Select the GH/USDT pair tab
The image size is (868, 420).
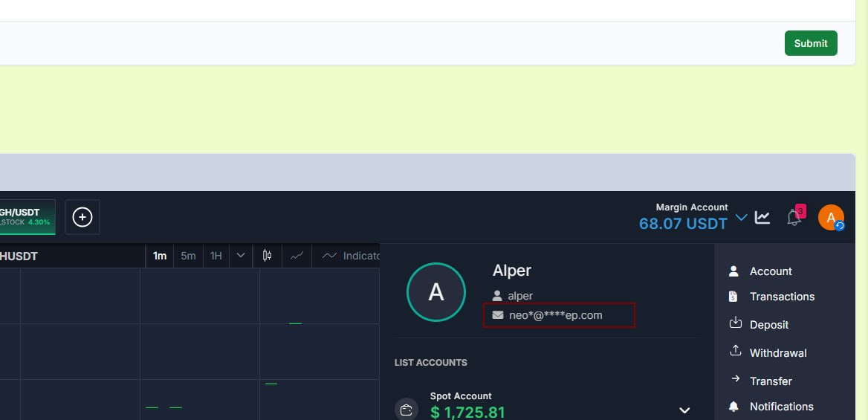pos(27,216)
